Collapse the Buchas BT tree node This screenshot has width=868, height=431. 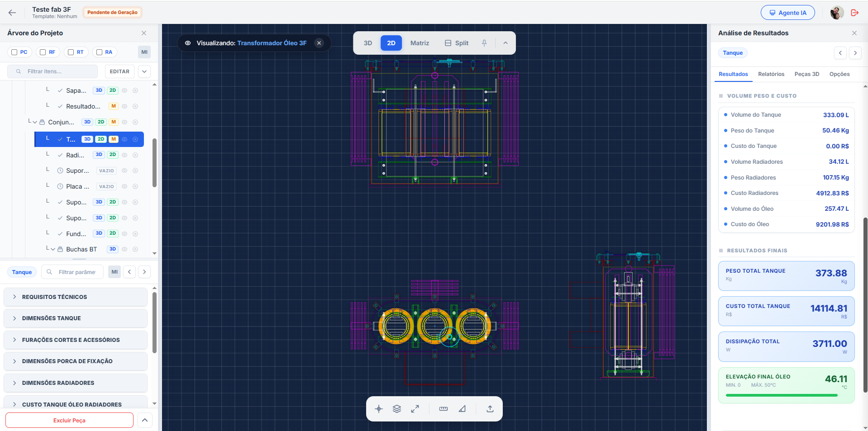[x=53, y=249]
